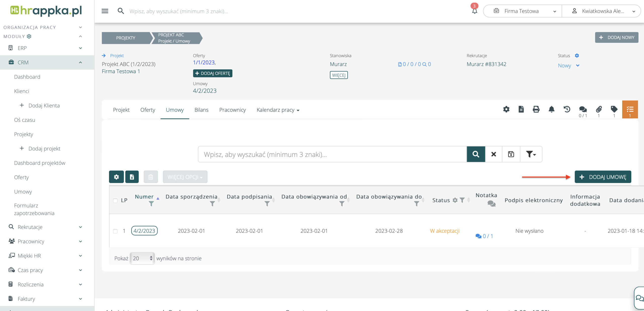Switch to the Bilans tab
This screenshot has height=311, width=644.
[x=201, y=110]
